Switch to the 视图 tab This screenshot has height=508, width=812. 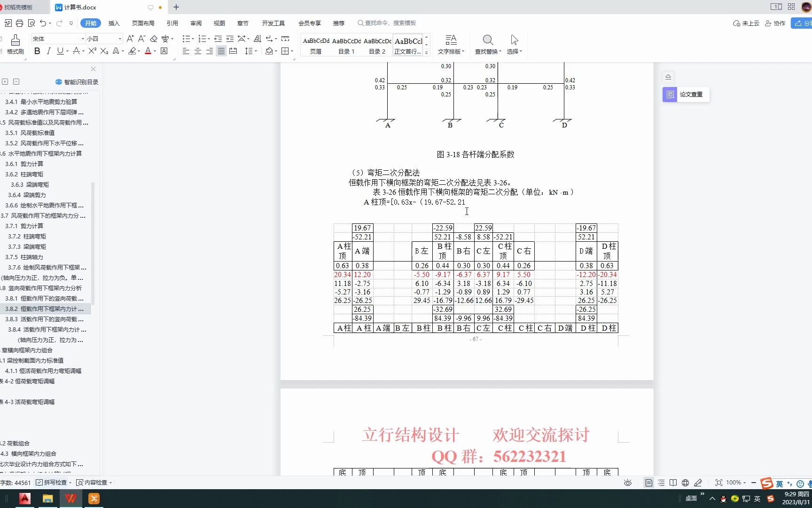point(219,23)
